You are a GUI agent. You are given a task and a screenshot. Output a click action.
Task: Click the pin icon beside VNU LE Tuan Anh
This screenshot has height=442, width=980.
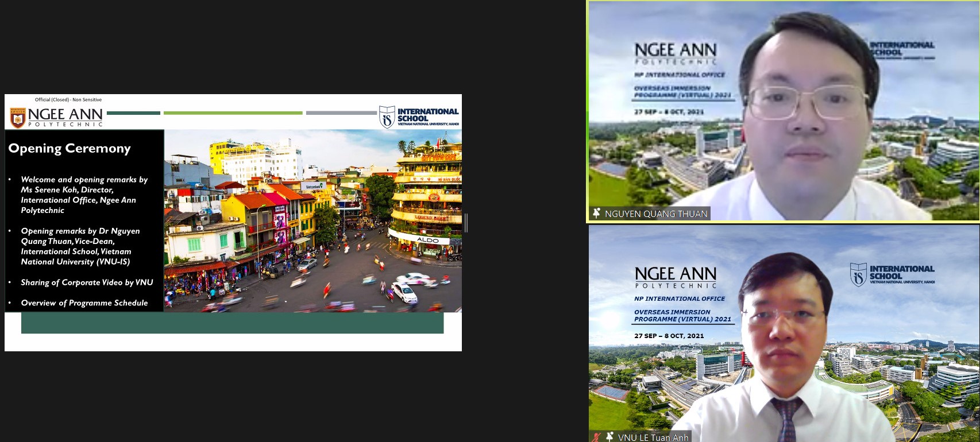pyautogui.click(x=609, y=437)
